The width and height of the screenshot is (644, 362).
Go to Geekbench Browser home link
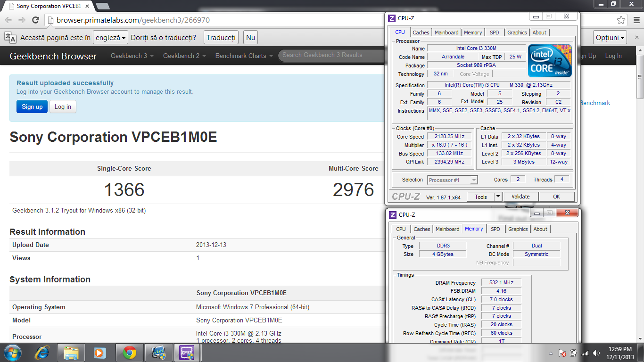pos(53,56)
